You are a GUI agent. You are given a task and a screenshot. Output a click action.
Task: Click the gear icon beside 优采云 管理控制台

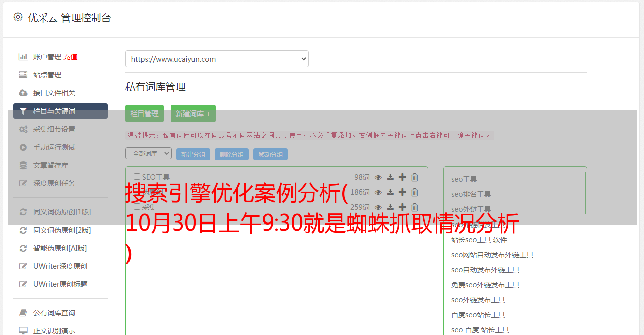(x=18, y=17)
